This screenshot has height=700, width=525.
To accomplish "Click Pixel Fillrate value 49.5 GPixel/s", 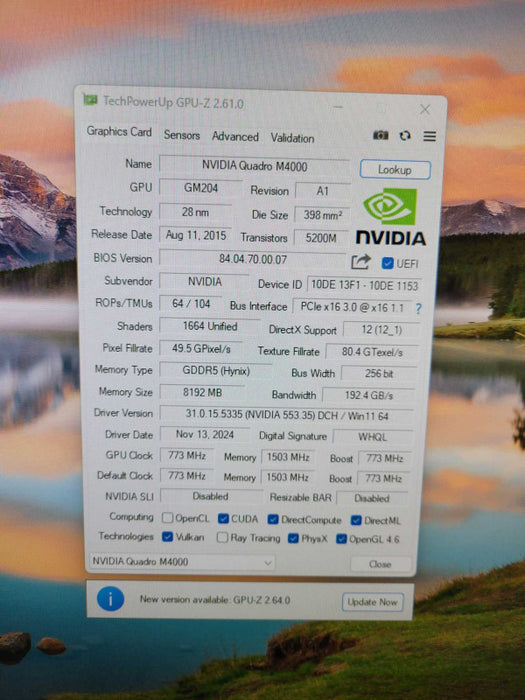I will click(201, 349).
